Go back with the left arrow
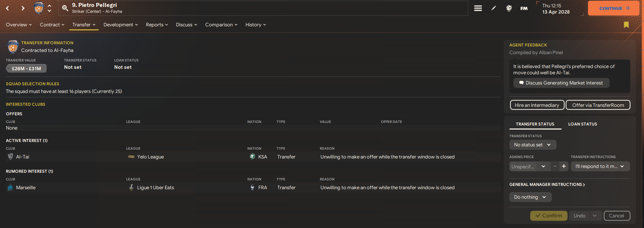This screenshot has width=644, height=228. (x=7, y=8)
